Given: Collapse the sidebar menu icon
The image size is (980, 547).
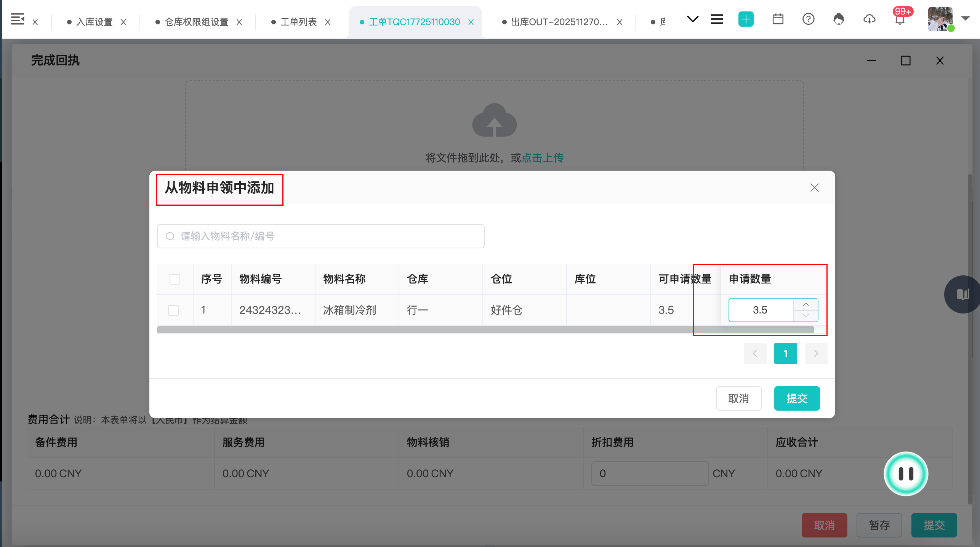Looking at the screenshot, I should click(18, 19).
